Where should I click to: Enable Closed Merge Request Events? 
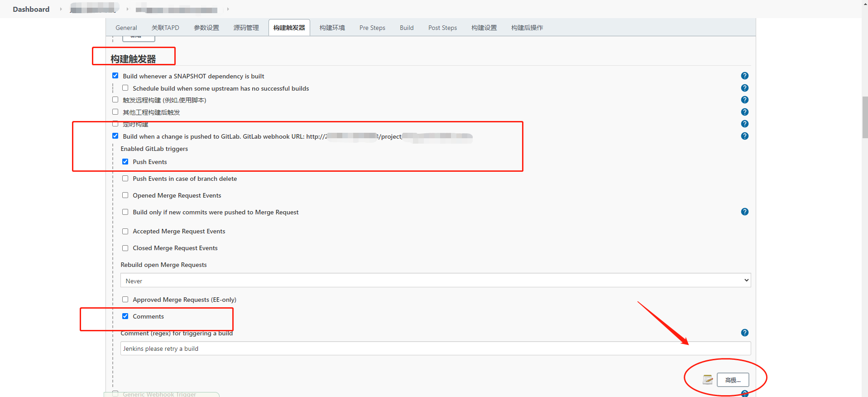pyautogui.click(x=125, y=248)
